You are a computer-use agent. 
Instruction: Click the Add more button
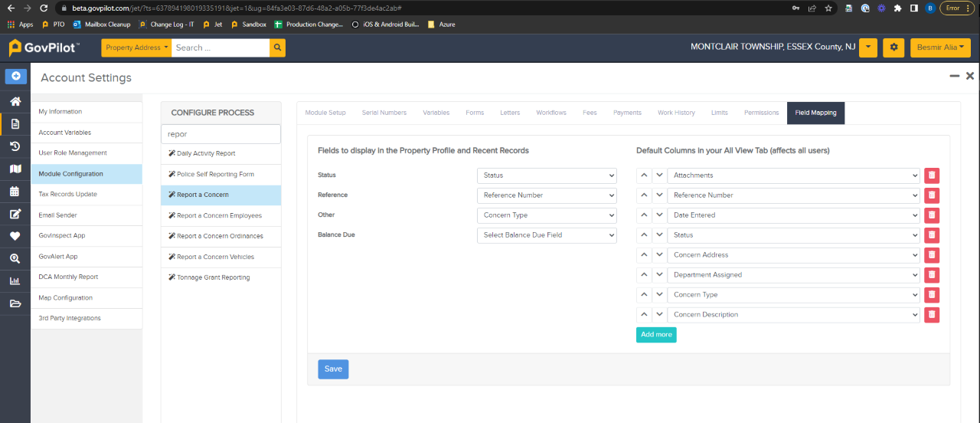click(x=656, y=335)
